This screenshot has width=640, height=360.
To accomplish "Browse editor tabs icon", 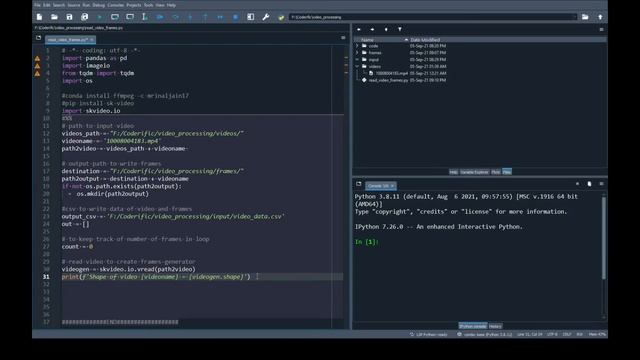I will tap(38, 38).
